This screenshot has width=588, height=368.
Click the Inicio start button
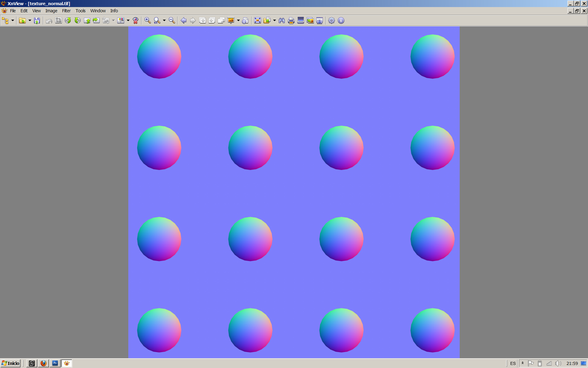pyautogui.click(x=11, y=363)
